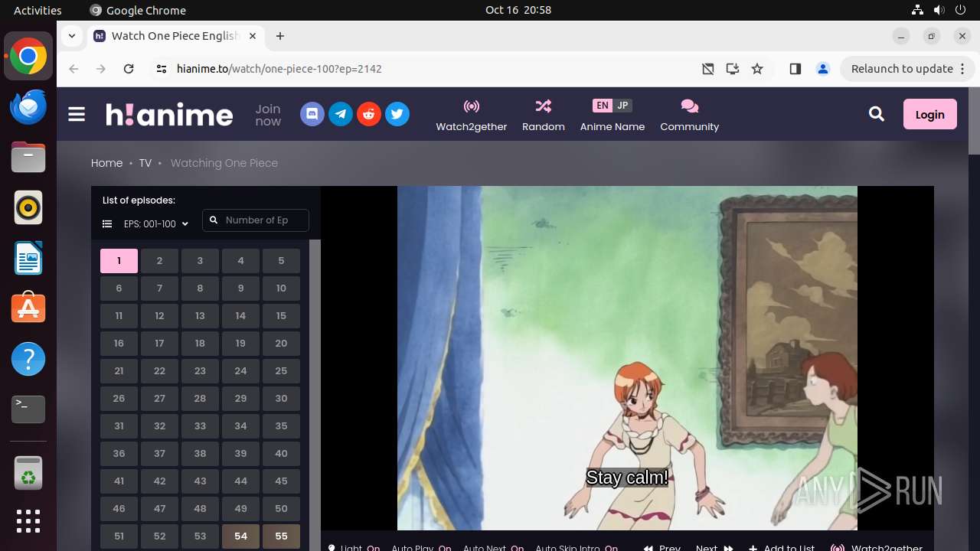This screenshot has height=551, width=980.
Task: Select episode 1
Action: pos(119,261)
